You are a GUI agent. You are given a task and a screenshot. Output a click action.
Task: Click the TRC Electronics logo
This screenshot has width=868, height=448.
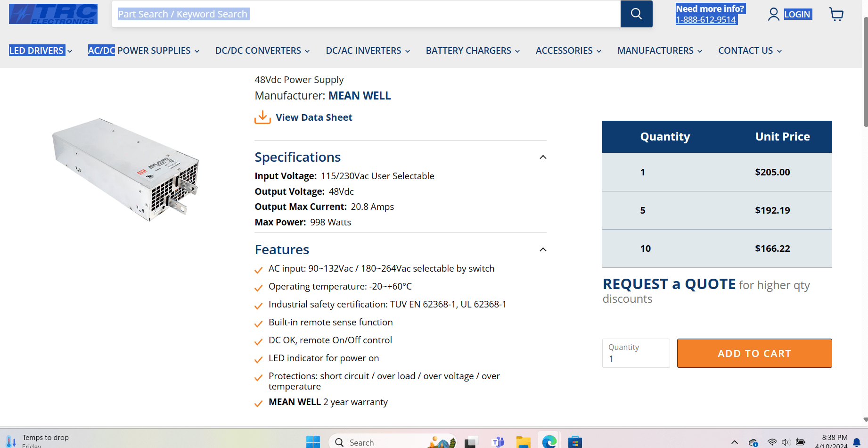coord(53,14)
